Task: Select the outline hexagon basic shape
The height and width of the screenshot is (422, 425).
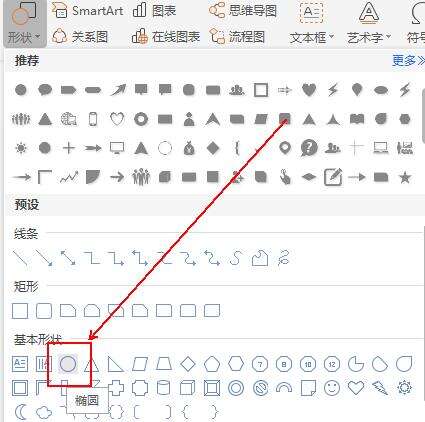Action: click(236, 364)
